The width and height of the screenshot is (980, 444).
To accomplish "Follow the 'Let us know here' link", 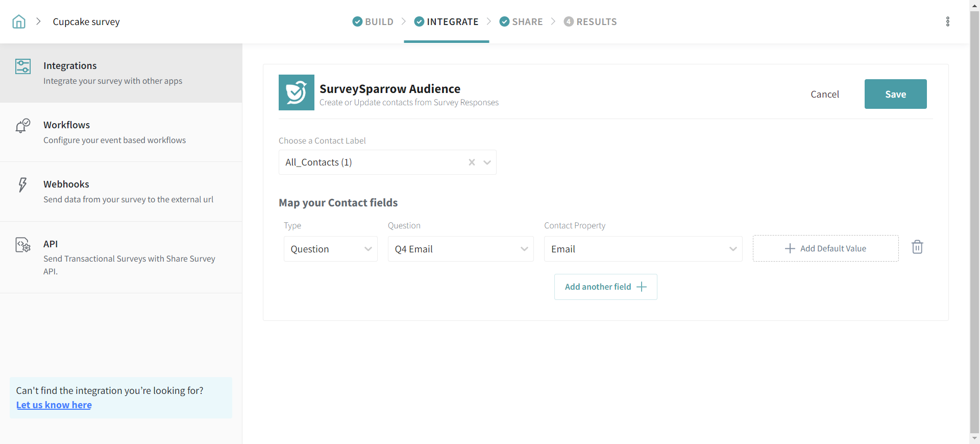I will (x=54, y=405).
